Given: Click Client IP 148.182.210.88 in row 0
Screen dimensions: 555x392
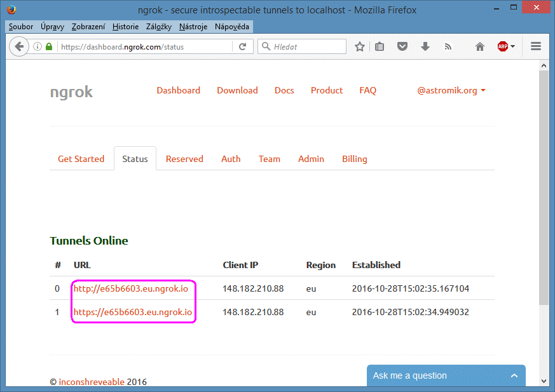Looking at the screenshot, I should pos(253,288).
